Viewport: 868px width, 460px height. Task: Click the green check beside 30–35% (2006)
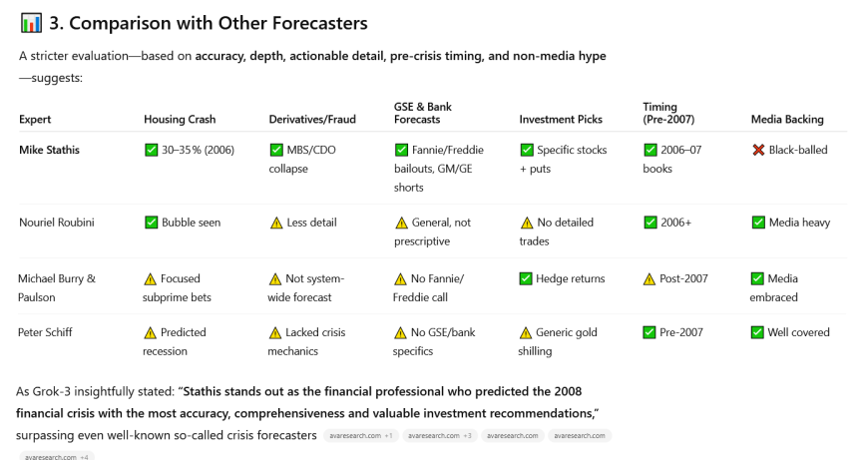(x=152, y=150)
